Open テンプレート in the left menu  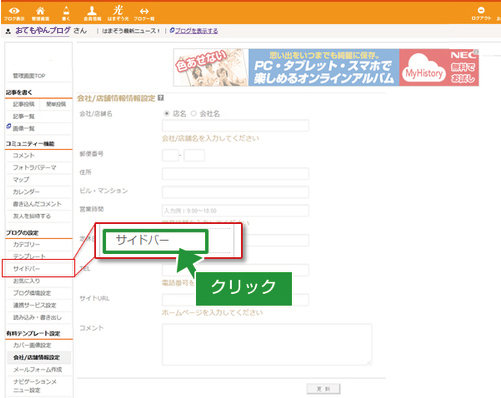click(x=29, y=256)
